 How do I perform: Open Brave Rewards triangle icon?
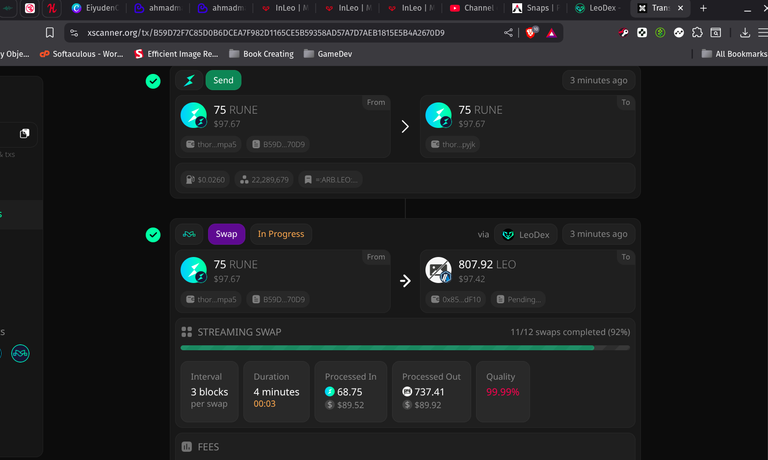point(552,33)
